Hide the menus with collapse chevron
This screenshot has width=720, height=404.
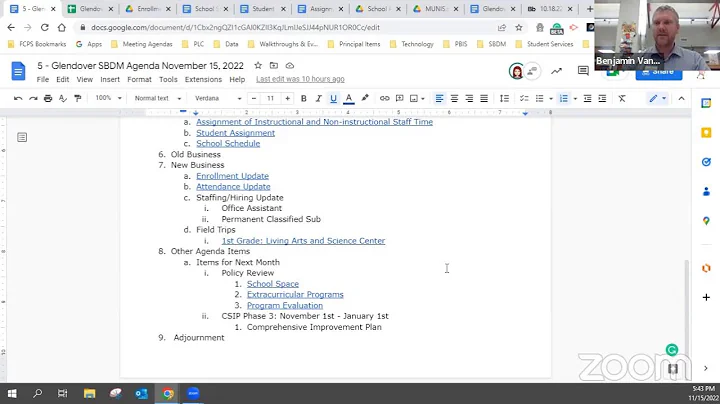coord(681,98)
